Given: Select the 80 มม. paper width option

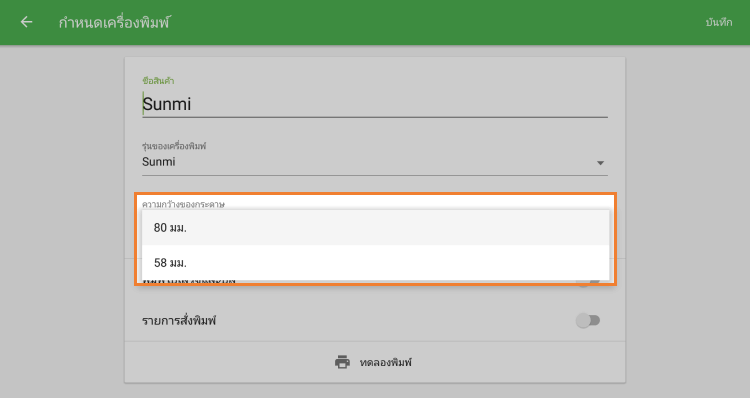Looking at the screenshot, I should (375, 228).
